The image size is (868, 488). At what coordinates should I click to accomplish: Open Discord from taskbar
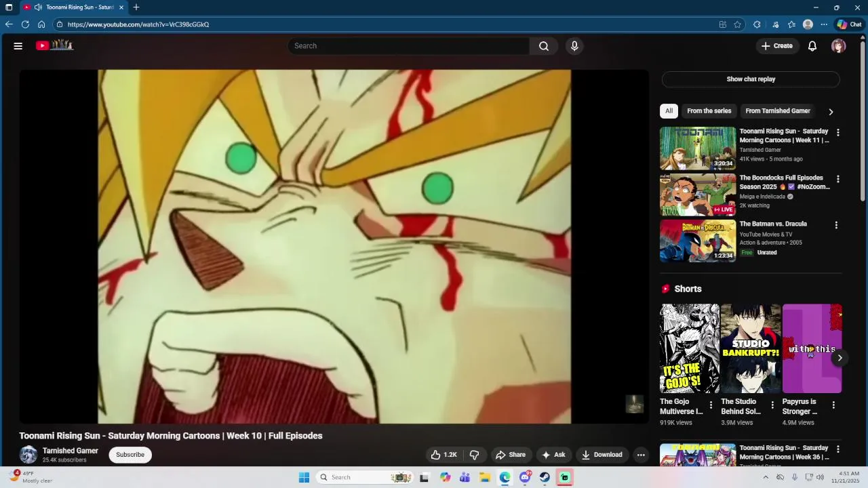(525, 477)
